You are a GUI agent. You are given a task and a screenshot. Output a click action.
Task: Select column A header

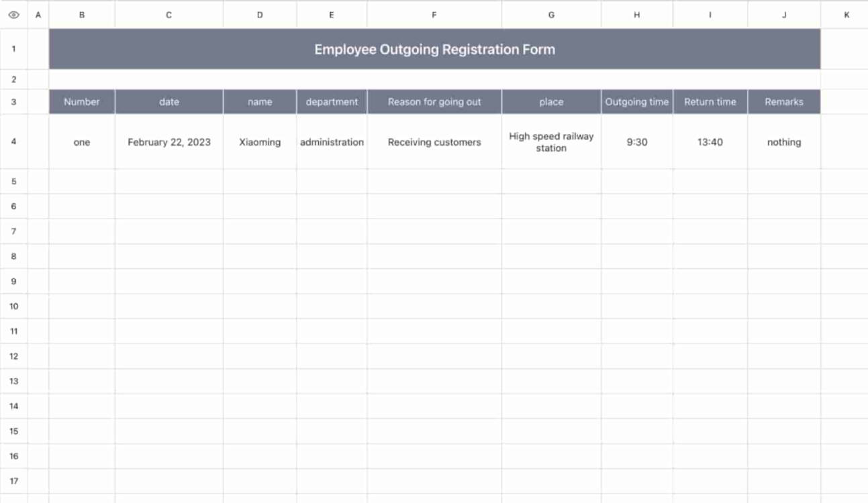coord(38,14)
